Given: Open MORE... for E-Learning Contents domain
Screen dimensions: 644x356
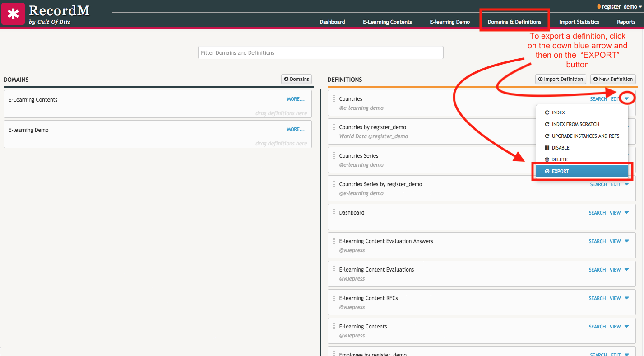Looking at the screenshot, I should [296, 99].
